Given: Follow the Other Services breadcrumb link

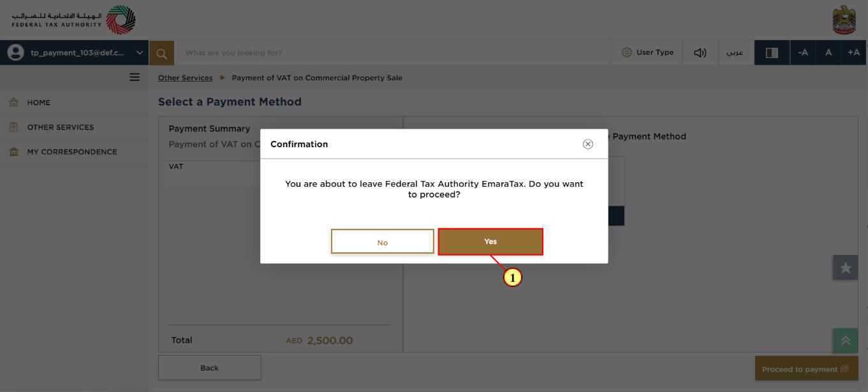Looking at the screenshot, I should (x=185, y=78).
